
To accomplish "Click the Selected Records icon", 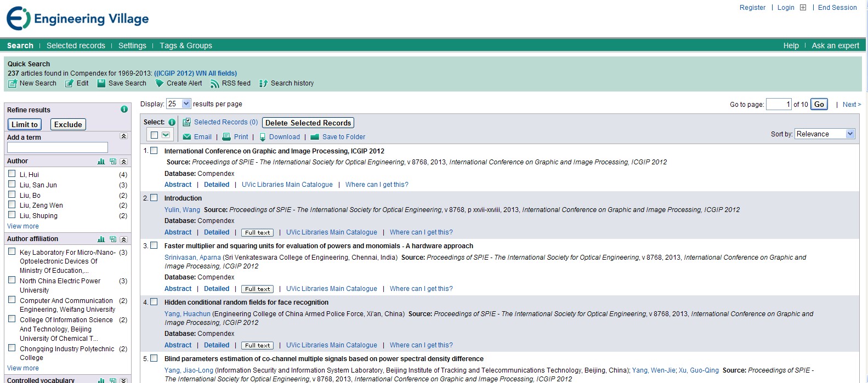I will 186,122.
